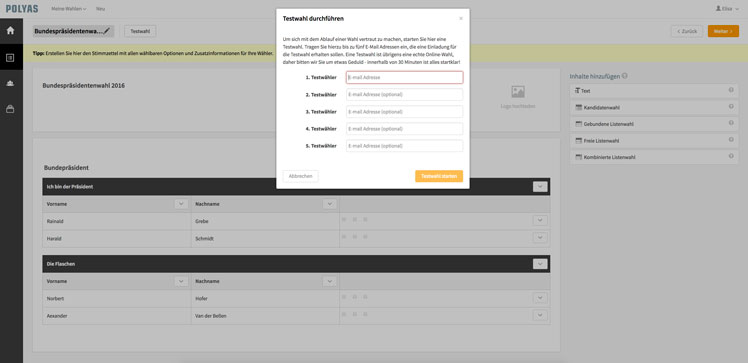
Task: Click the Abbrechen button
Action: point(301,176)
